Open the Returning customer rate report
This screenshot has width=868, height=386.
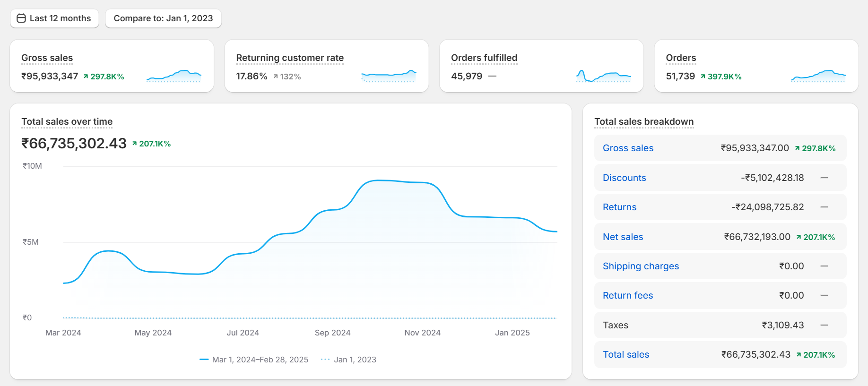click(290, 58)
